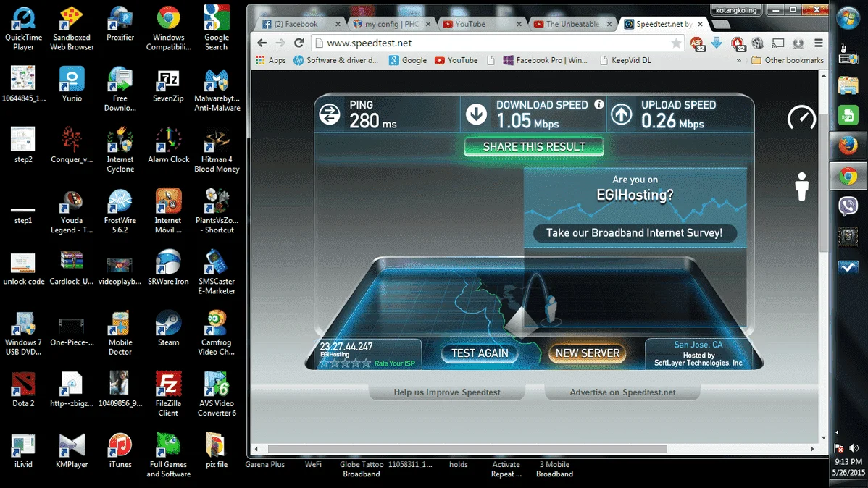Launch Sandboxed Web Browser shortcut
The width and height of the screenshot is (868, 488).
(x=72, y=29)
